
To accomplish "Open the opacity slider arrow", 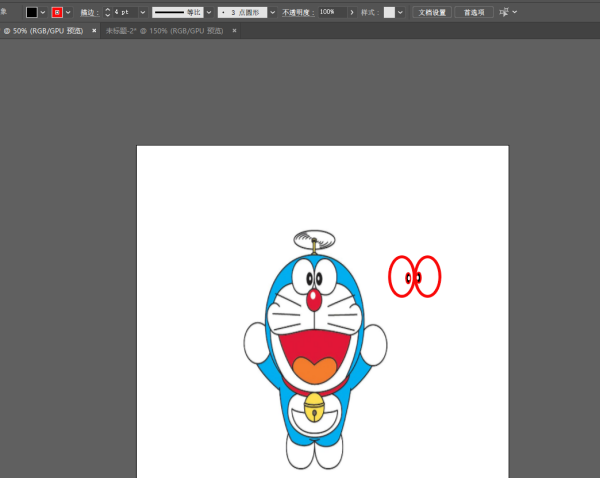I will tap(352, 12).
